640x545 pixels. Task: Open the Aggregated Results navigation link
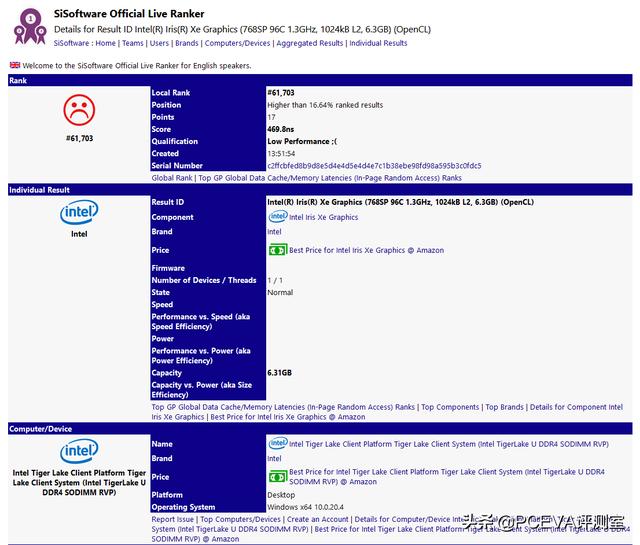point(310,43)
